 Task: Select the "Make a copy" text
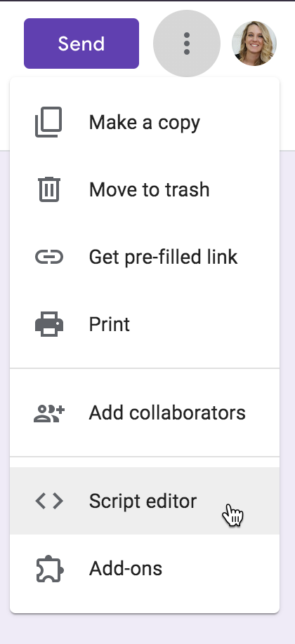145,122
